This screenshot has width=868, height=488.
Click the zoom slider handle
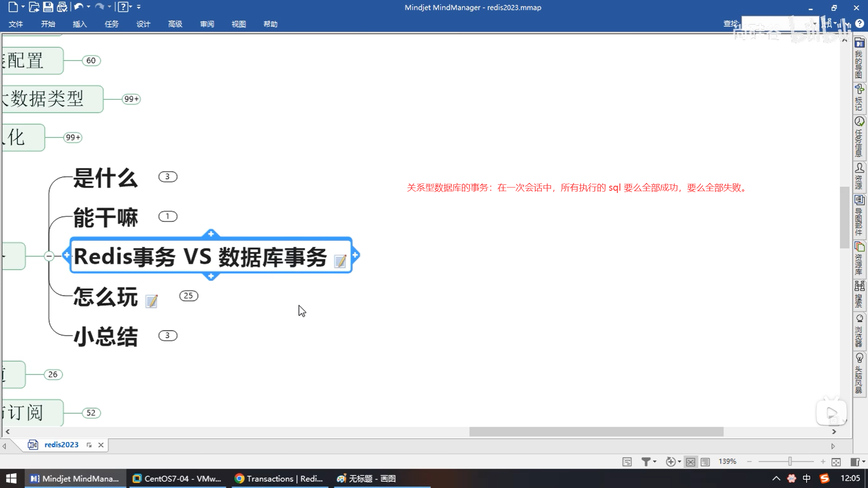[x=790, y=461]
